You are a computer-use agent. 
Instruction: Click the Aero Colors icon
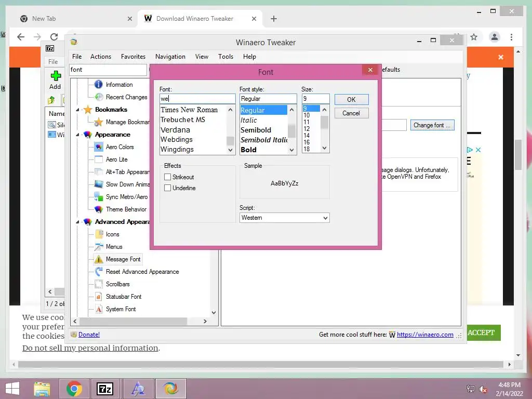[x=98, y=147]
